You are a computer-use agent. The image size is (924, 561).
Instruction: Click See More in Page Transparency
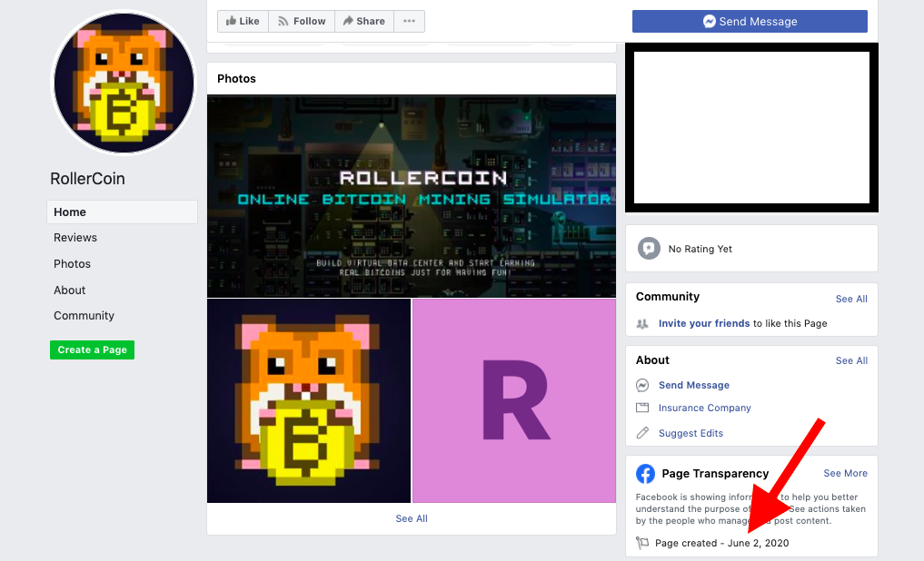click(x=846, y=473)
